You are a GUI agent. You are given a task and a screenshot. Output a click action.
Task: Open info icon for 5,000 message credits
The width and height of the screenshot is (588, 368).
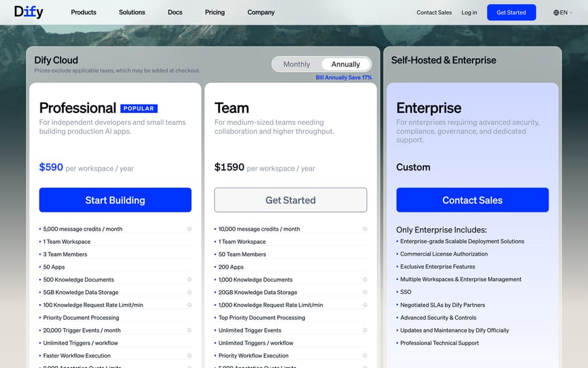coord(189,229)
